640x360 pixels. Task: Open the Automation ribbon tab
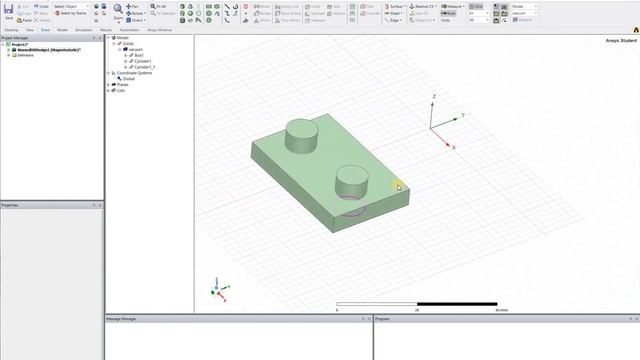pyautogui.click(x=129, y=30)
